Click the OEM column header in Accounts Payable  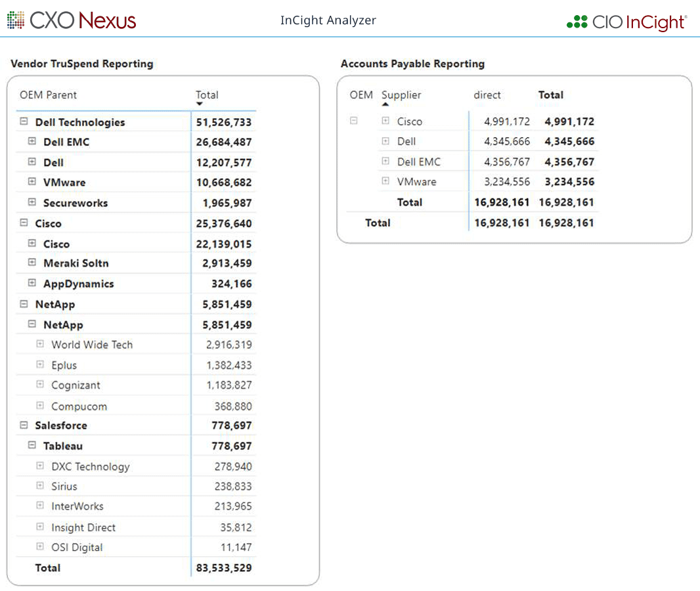[361, 95]
